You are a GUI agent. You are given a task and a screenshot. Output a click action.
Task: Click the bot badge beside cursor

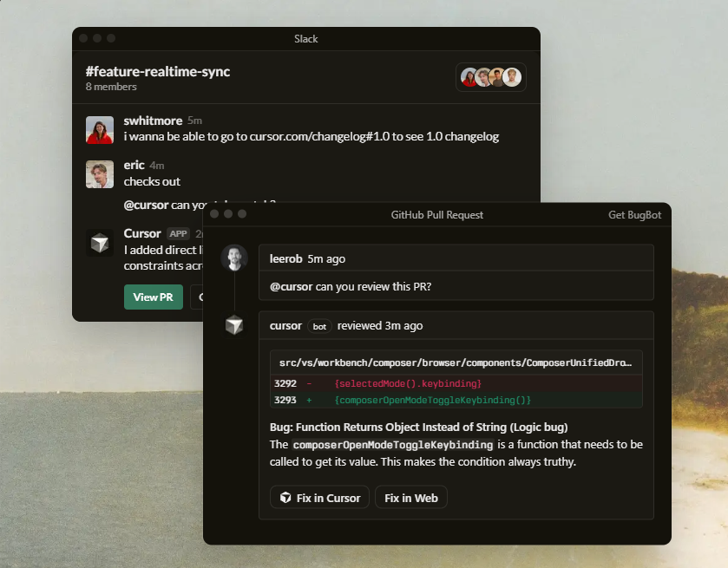coord(319,326)
